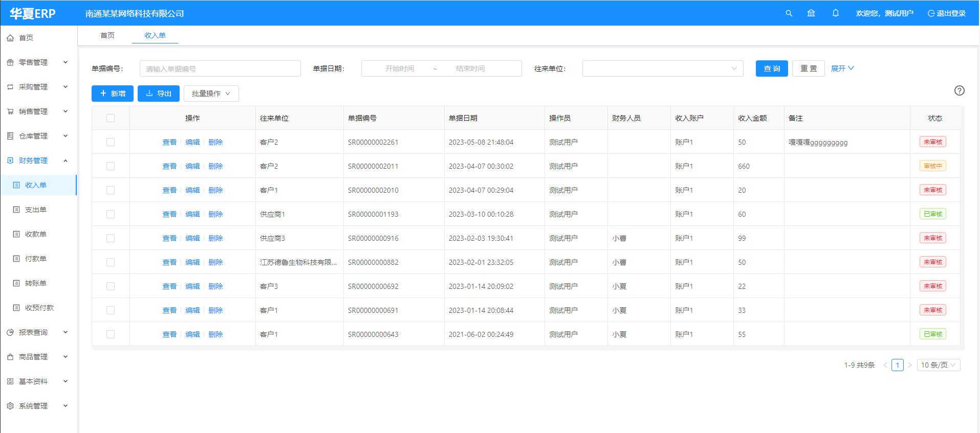Click the bank building icon in header

(x=811, y=13)
